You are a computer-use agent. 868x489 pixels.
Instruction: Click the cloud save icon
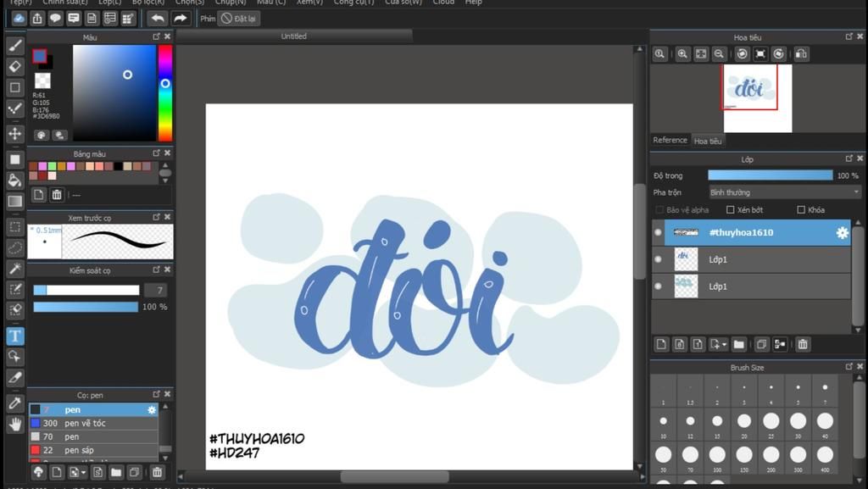click(x=19, y=19)
